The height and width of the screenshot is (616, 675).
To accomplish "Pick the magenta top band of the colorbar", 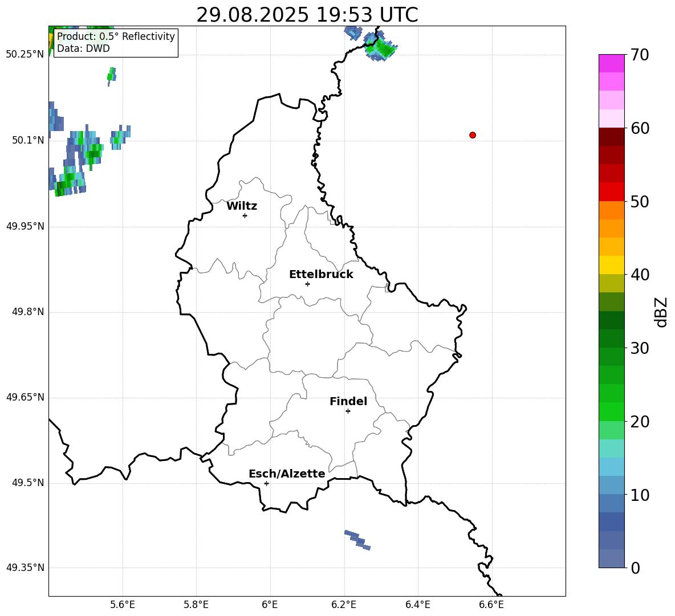I will click(x=612, y=63).
